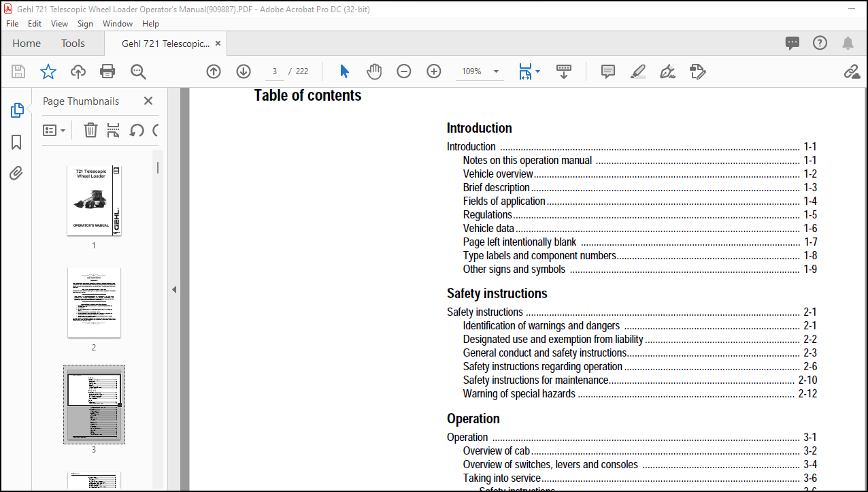Open the Find text search icon

138,71
